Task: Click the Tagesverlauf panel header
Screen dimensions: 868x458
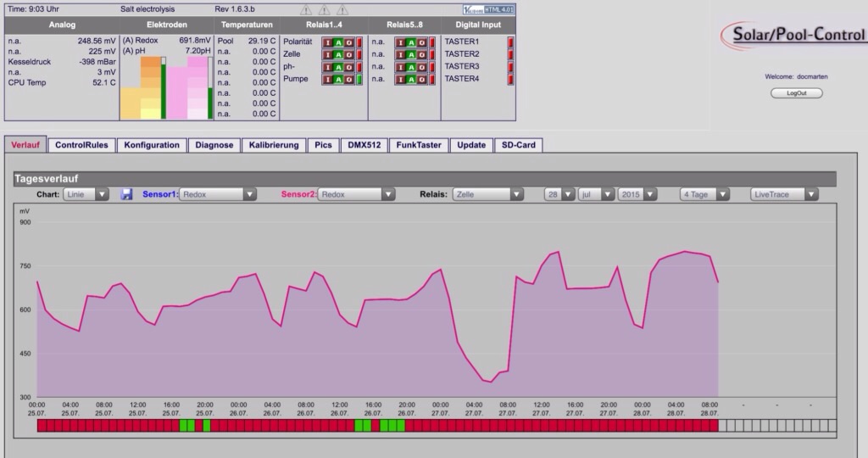Action: point(425,179)
